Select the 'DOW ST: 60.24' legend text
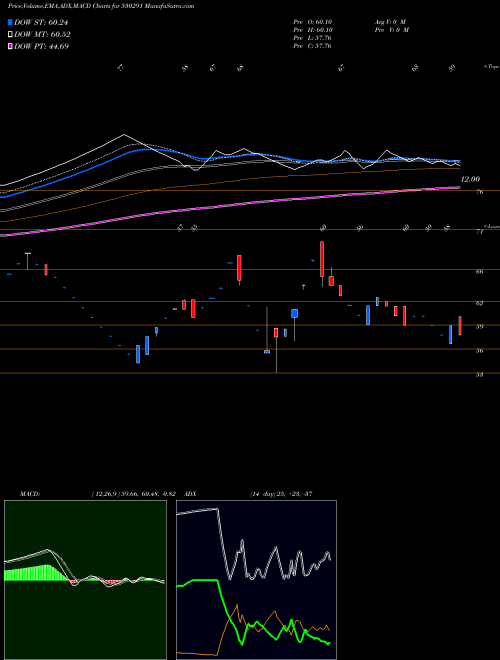The height and width of the screenshot is (660, 500). coord(41,23)
